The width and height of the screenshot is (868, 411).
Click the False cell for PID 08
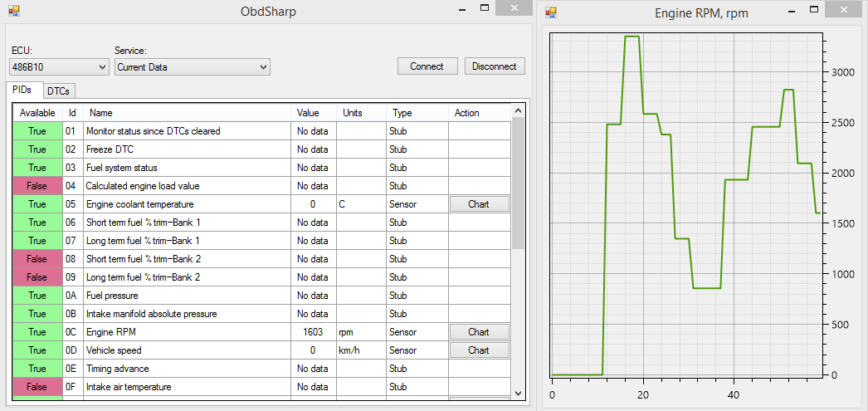click(x=37, y=259)
